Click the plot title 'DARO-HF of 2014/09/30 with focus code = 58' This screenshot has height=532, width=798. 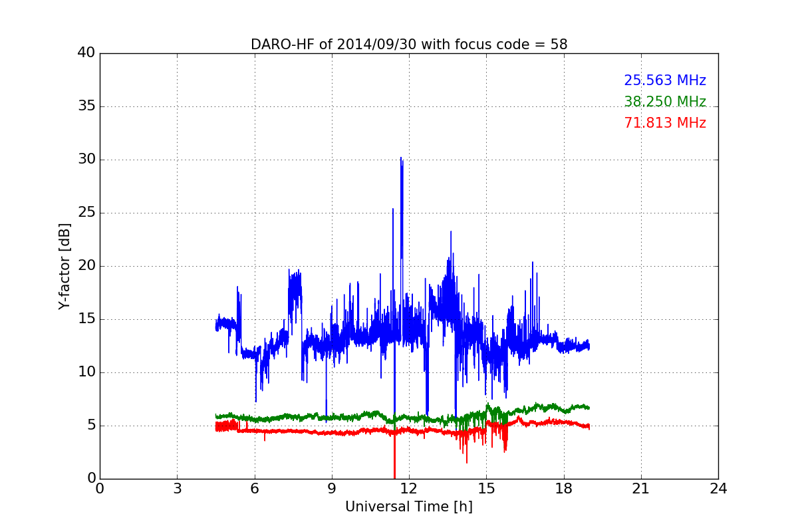click(x=409, y=45)
